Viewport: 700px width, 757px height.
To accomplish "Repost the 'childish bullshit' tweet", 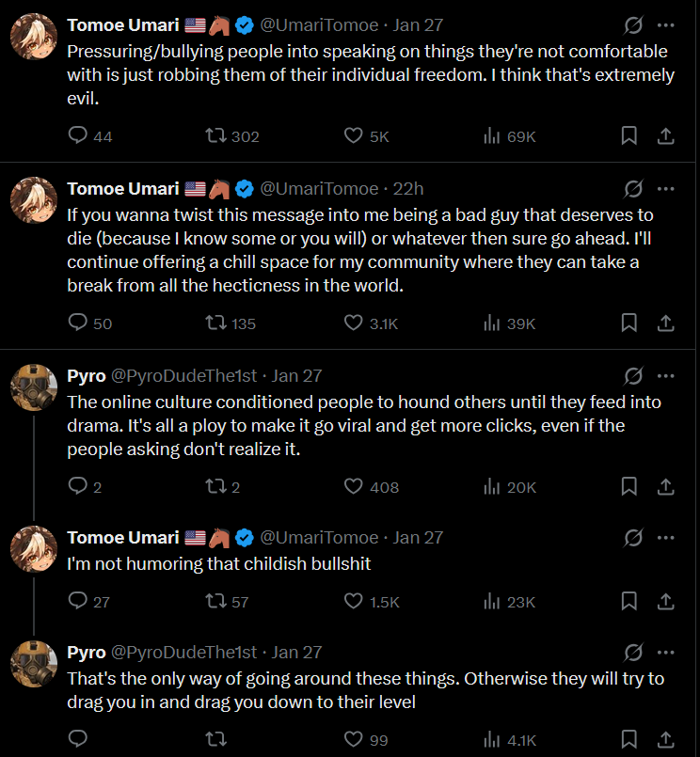I will coord(215,601).
